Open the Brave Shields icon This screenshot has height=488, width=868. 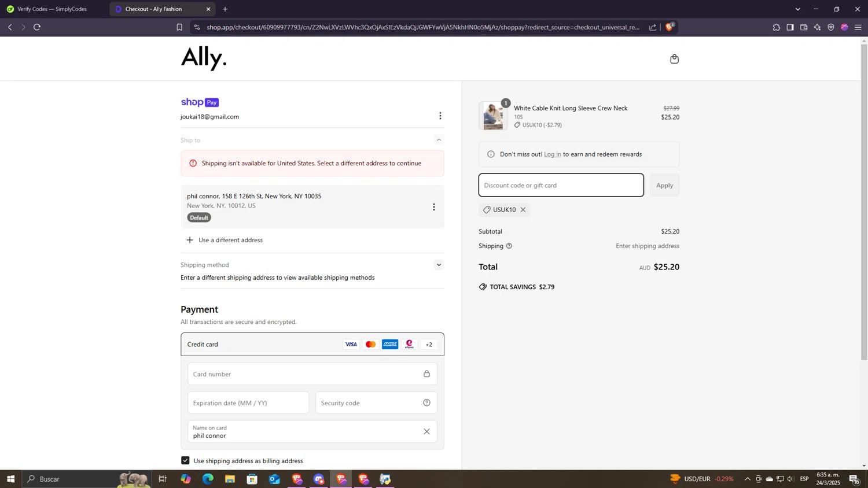[670, 27]
